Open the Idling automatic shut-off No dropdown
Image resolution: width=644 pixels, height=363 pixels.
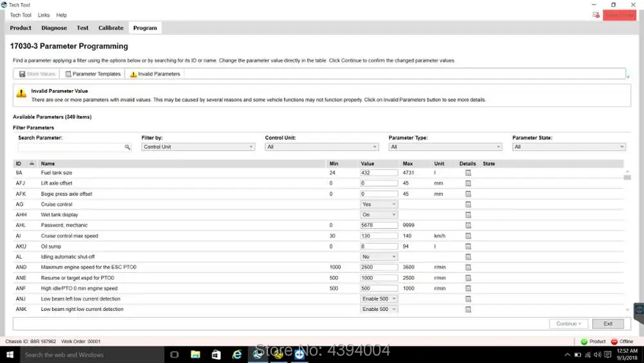coord(379,257)
